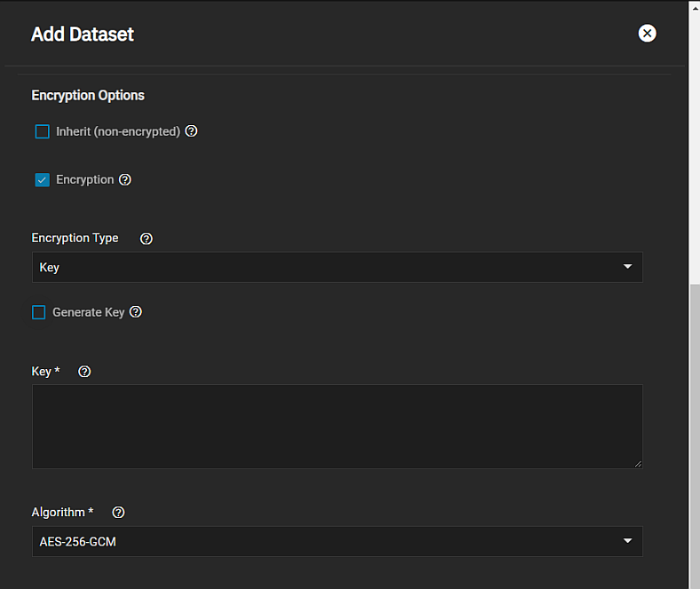The width and height of the screenshot is (700, 589).
Task: Enable the Inherit (non-encrypted) checkbox
Action: (43, 132)
